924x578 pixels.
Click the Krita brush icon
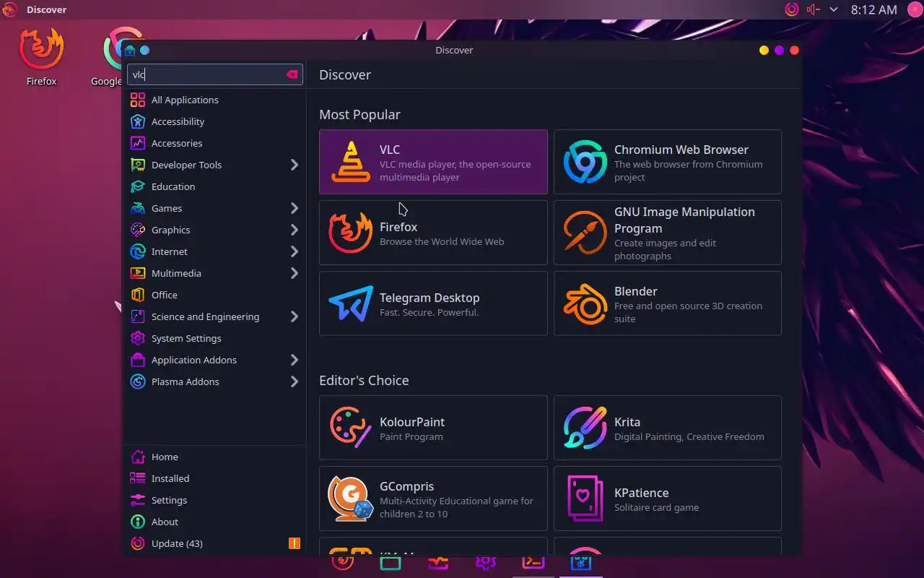585,428
